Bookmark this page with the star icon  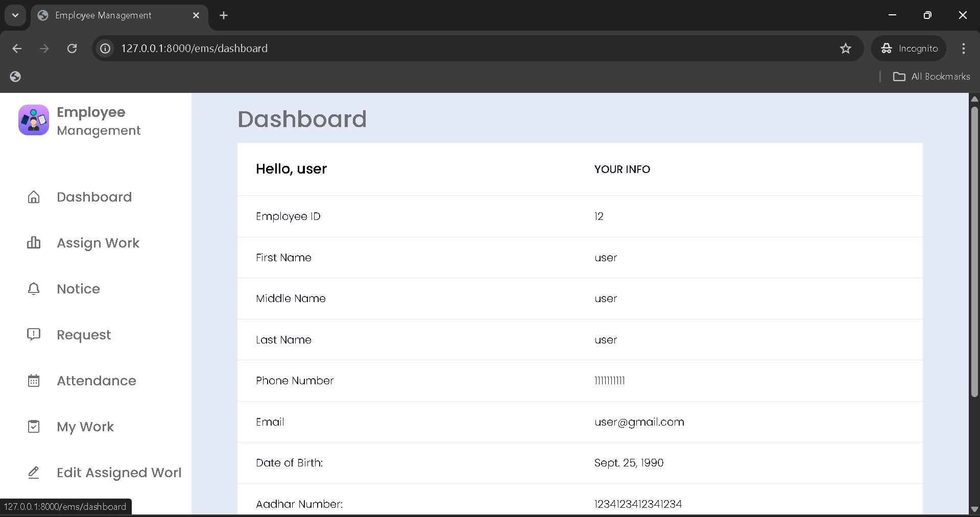[x=846, y=48]
